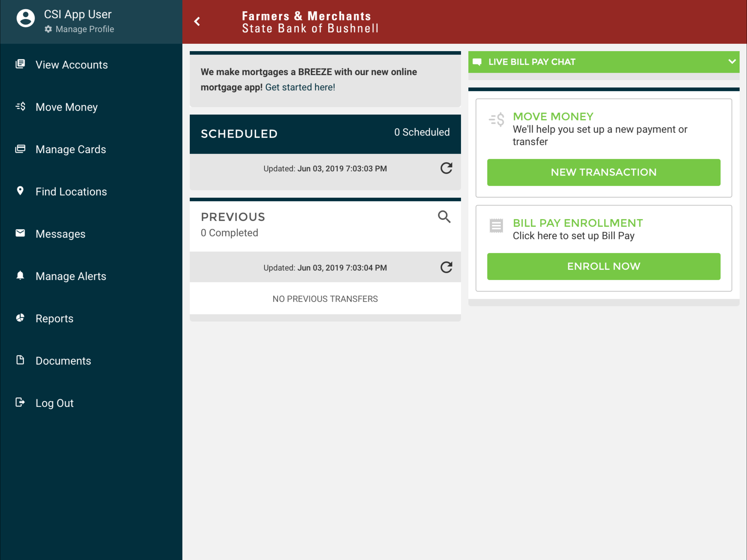Click the Move Money dollar icon in sidebar
Screen dimensions: 747x560
pyautogui.click(x=20, y=106)
